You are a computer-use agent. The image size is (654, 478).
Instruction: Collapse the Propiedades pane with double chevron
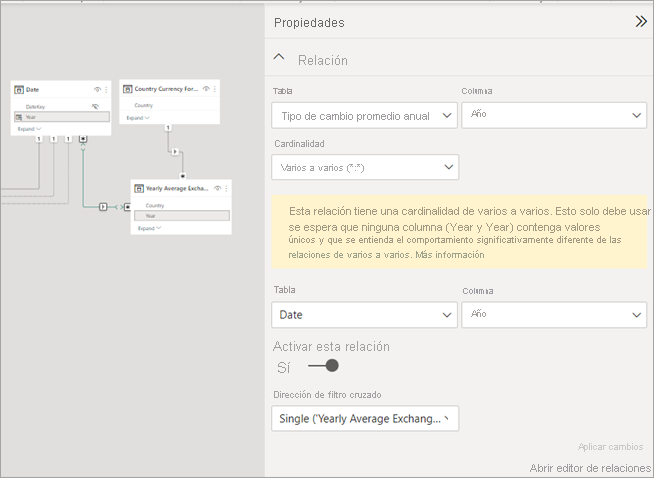641,21
